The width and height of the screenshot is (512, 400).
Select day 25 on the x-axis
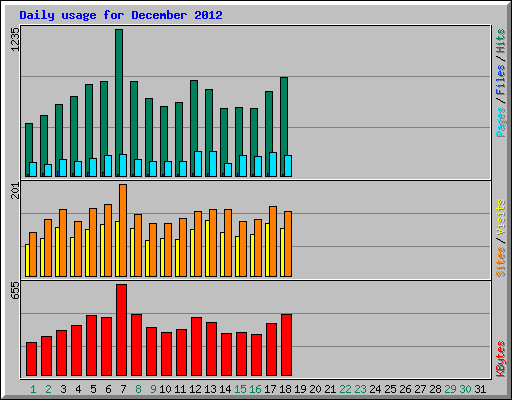pyautogui.click(x=390, y=389)
